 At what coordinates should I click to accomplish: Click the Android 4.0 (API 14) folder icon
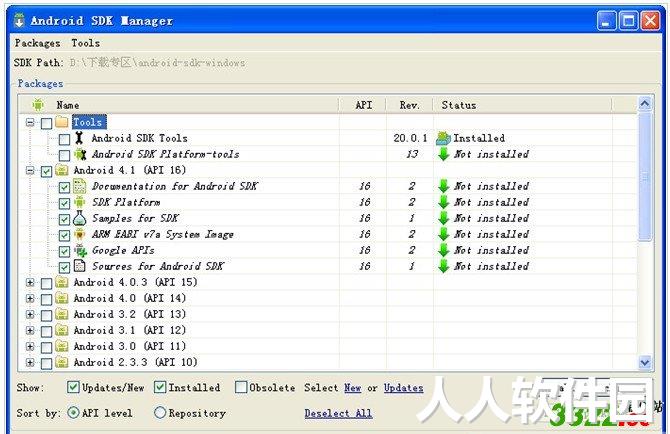click(x=62, y=298)
